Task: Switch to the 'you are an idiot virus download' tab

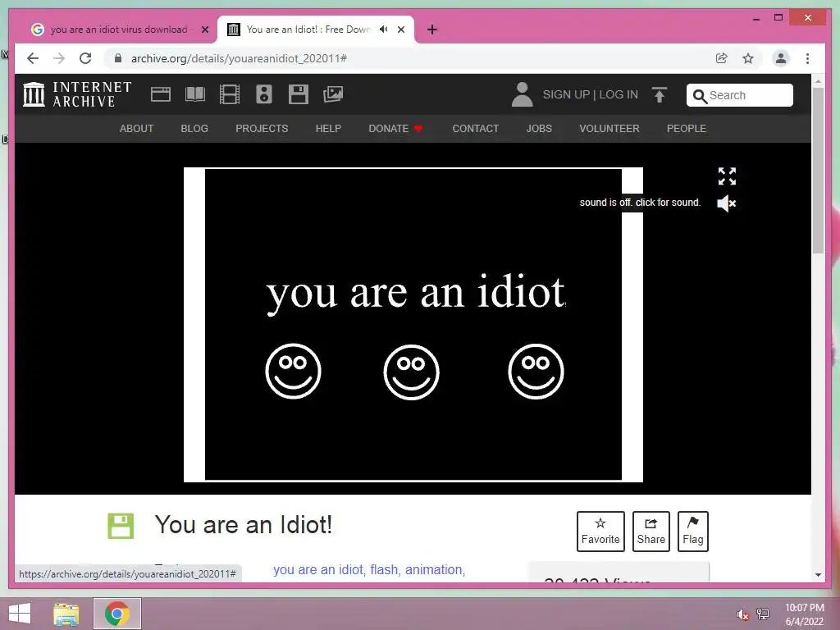Action: (x=119, y=30)
